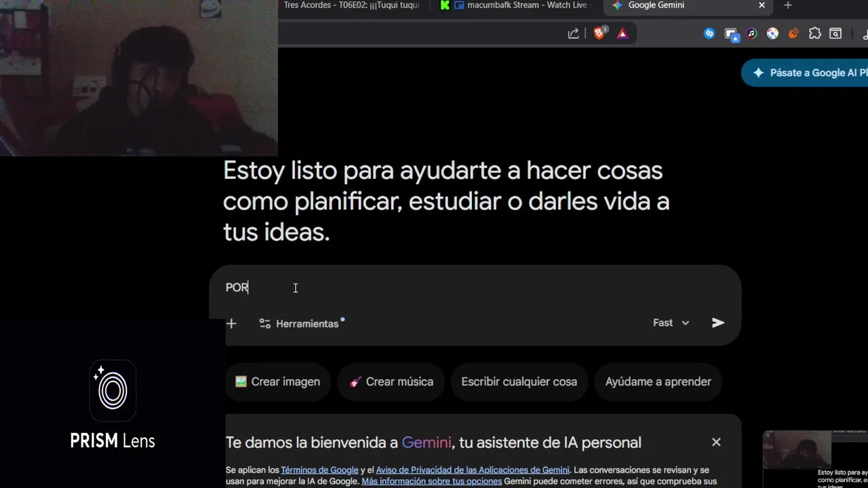Image resolution: width=868 pixels, height=488 pixels.
Task: Click Pásate a Google AI upgrade button
Action: coord(805,73)
